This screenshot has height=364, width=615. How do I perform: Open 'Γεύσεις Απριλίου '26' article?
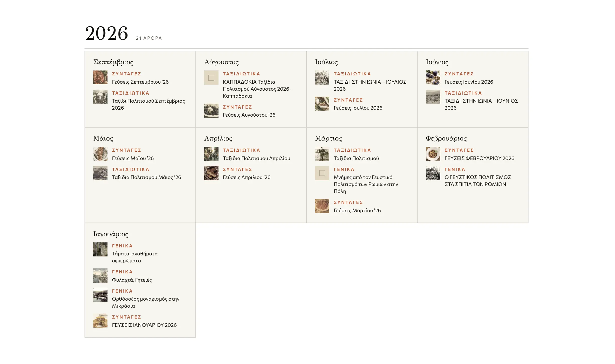tap(246, 177)
